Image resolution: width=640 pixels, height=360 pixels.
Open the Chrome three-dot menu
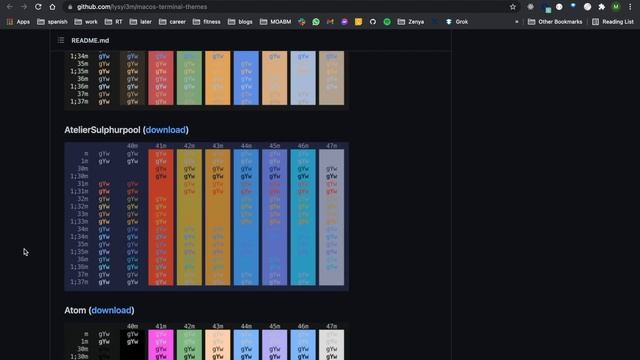[x=630, y=7]
